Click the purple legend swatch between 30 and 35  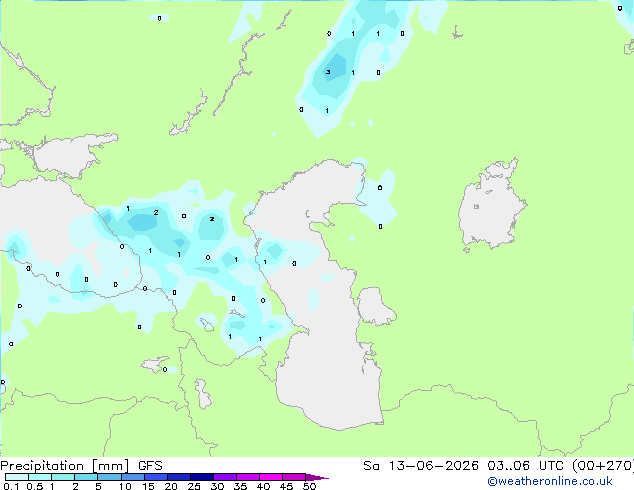pyautogui.click(x=224, y=477)
